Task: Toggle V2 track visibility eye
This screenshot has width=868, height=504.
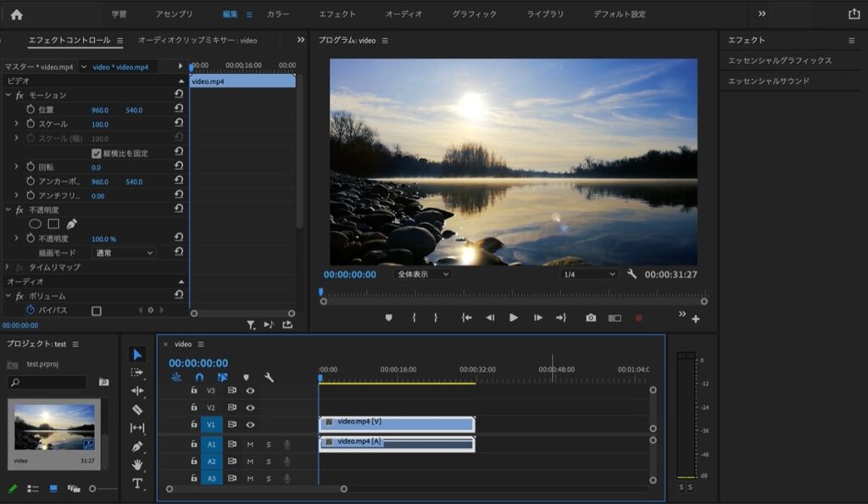Action: tap(250, 407)
